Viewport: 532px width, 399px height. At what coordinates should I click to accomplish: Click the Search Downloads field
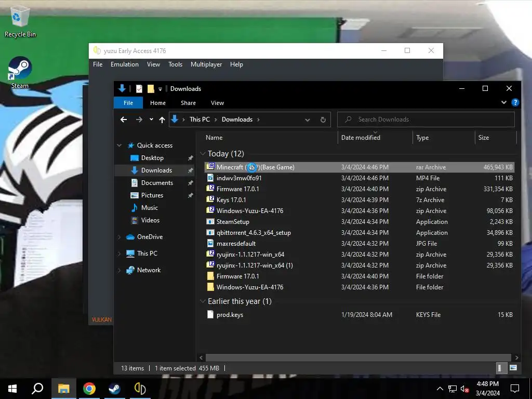(426, 119)
